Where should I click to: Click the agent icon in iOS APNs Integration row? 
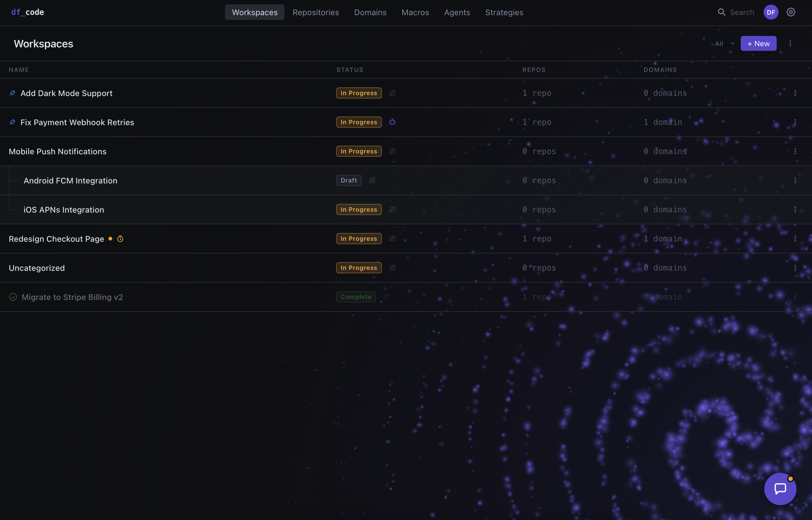point(392,209)
